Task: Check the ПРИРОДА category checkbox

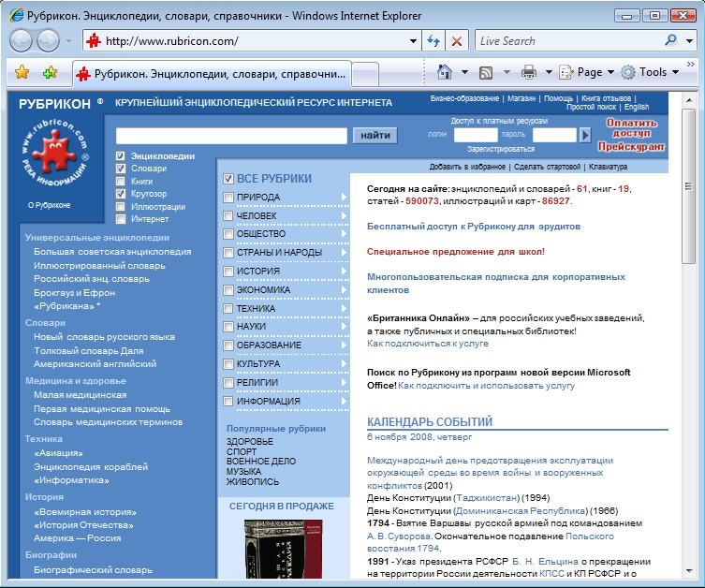Action: click(x=228, y=198)
